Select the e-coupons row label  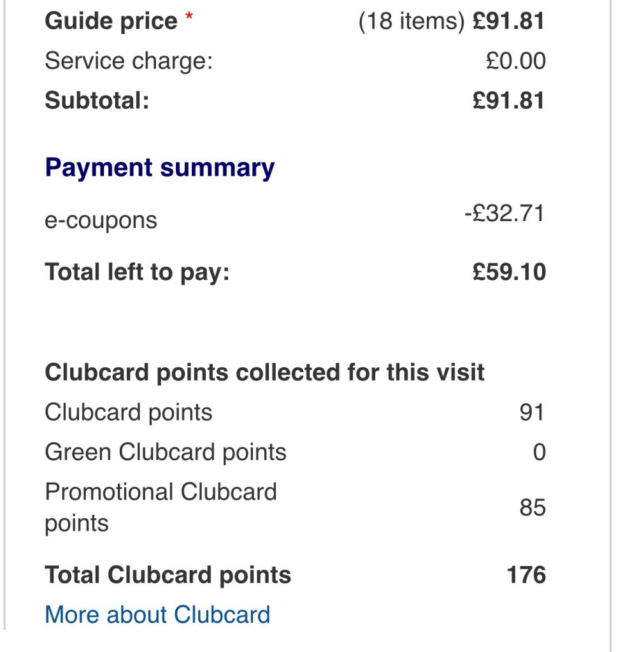[x=101, y=221]
